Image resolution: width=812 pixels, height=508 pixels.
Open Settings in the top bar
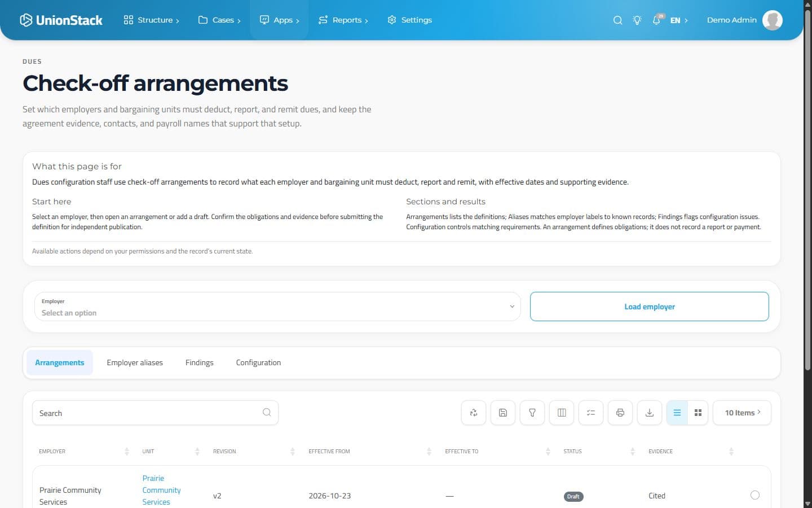410,20
